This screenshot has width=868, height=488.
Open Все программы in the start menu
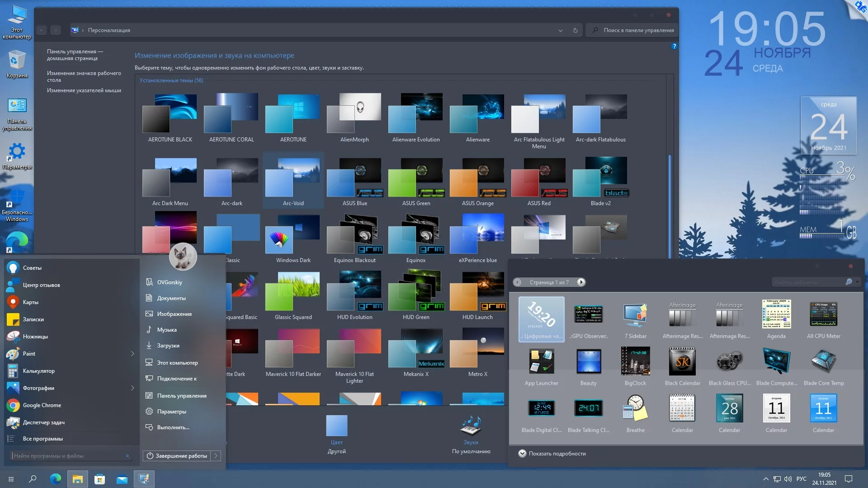click(x=42, y=439)
